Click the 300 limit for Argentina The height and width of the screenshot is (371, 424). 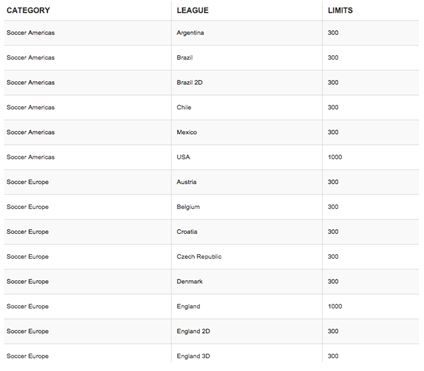coord(333,33)
